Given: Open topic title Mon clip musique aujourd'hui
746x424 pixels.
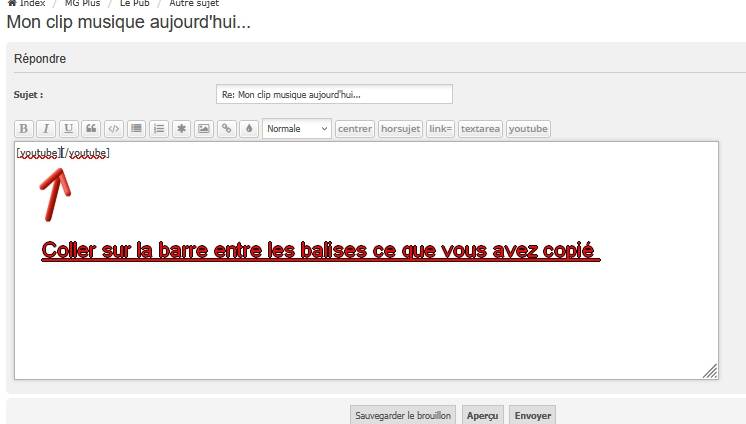Looking at the screenshot, I should point(128,22).
